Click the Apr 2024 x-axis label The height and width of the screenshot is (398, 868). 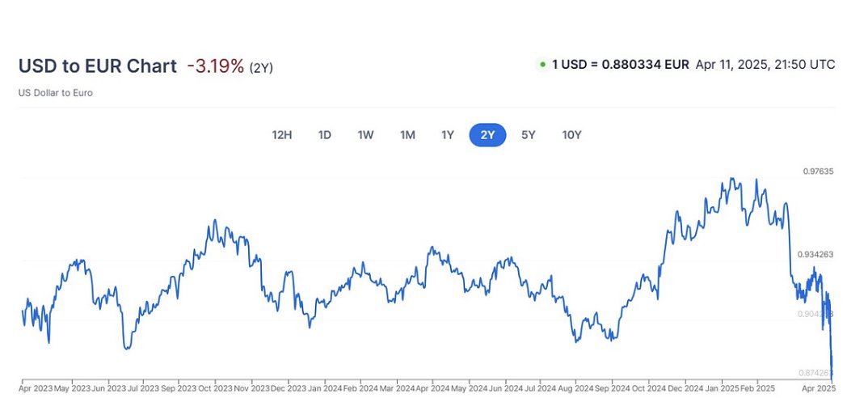click(x=432, y=388)
